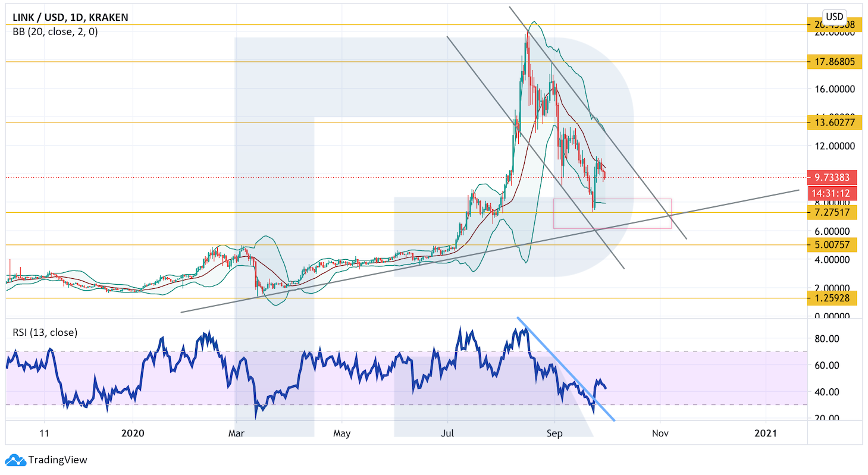The image size is (868, 475).
Task: Select the 17.86805 horizontal level price tag
Action: 832,62
